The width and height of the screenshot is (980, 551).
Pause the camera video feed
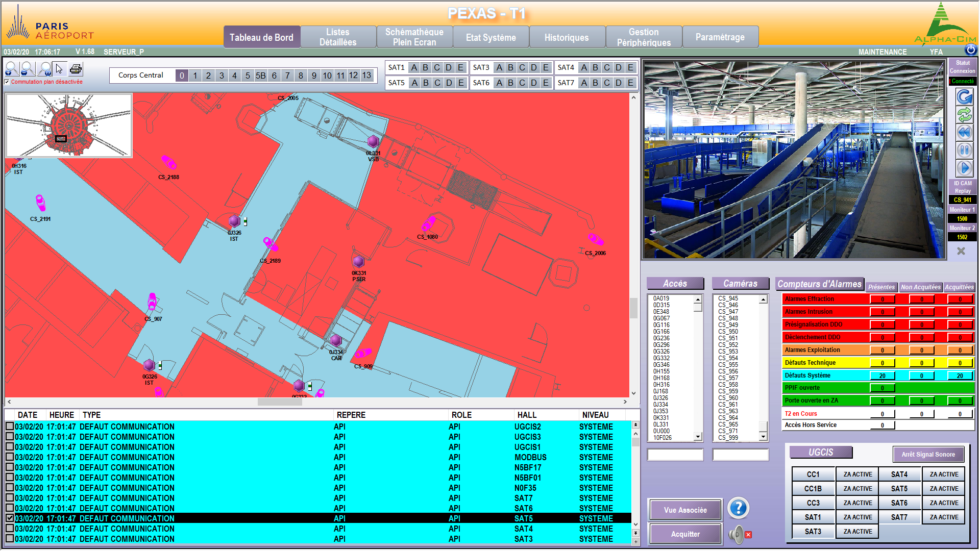(x=964, y=151)
